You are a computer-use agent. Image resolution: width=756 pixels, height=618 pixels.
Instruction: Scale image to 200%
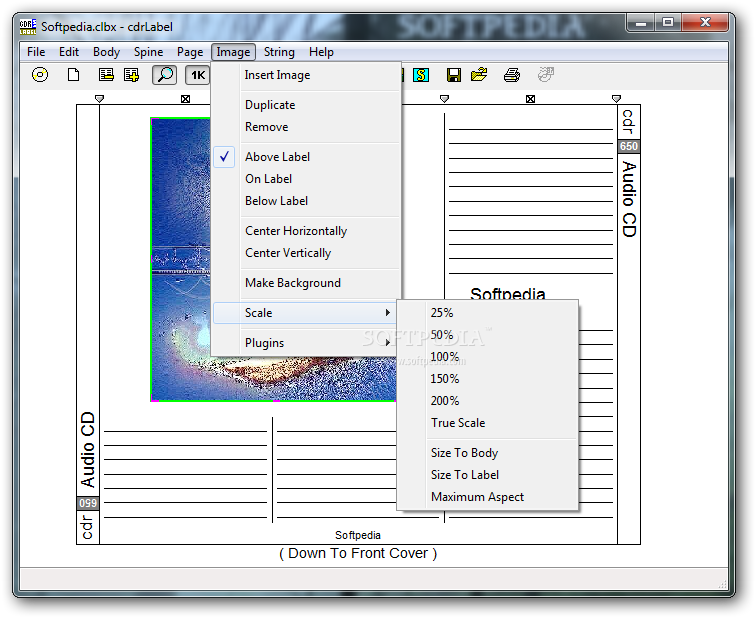(x=487, y=401)
